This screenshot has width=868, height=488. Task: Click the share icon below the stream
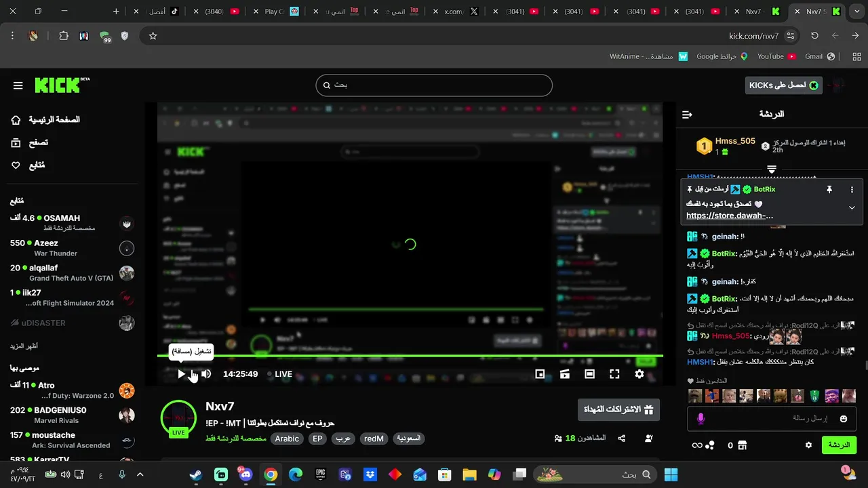click(x=622, y=439)
